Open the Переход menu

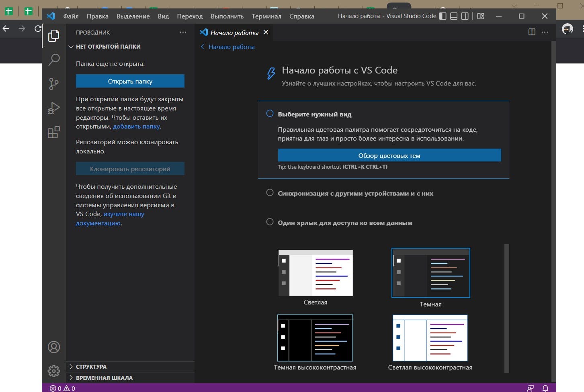[x=190, y=16]
